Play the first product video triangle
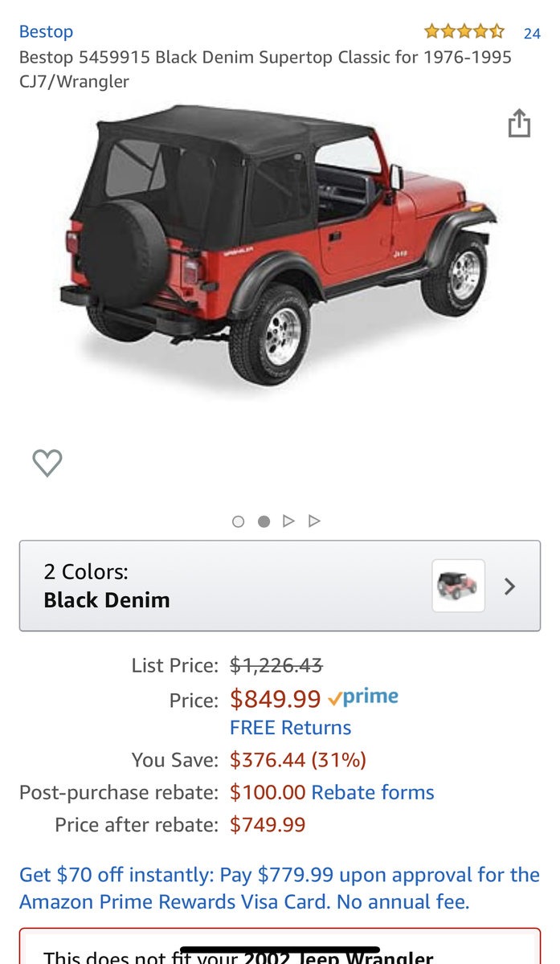The width and height of the screenshot is (560, 964). 288,521
